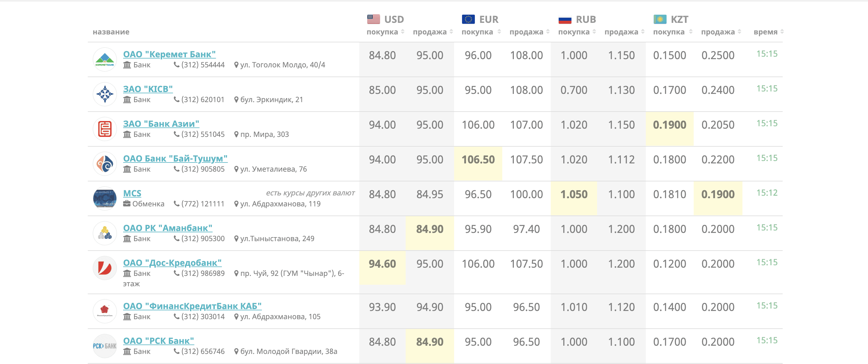Sort by EUR продажа column arrows
The width and height of the screenshot is (868, 364).
click(548, 32)
